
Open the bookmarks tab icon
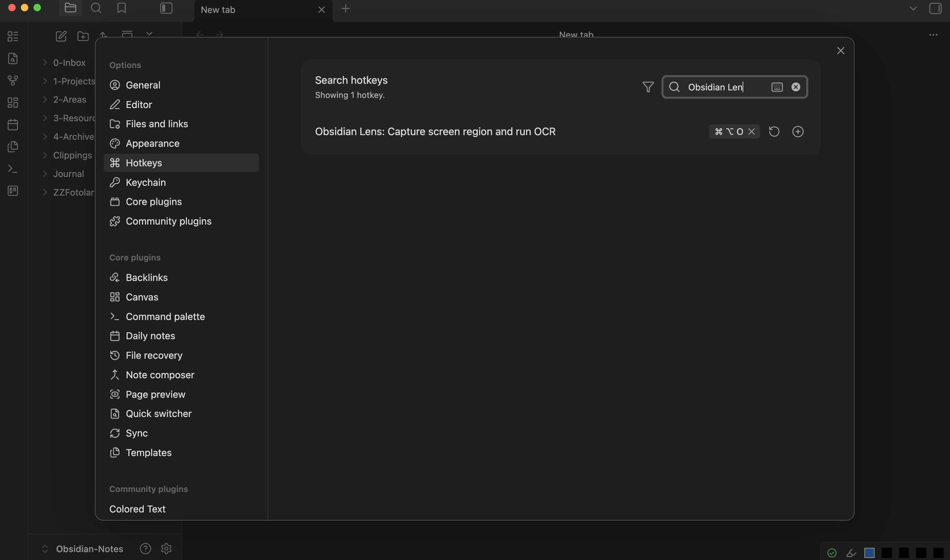tap(122, 8)
